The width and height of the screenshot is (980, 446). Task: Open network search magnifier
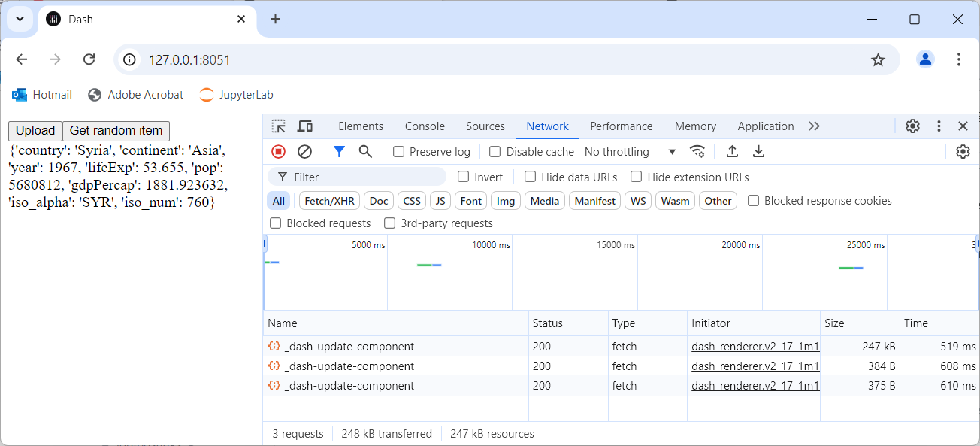tap(365, 152)
